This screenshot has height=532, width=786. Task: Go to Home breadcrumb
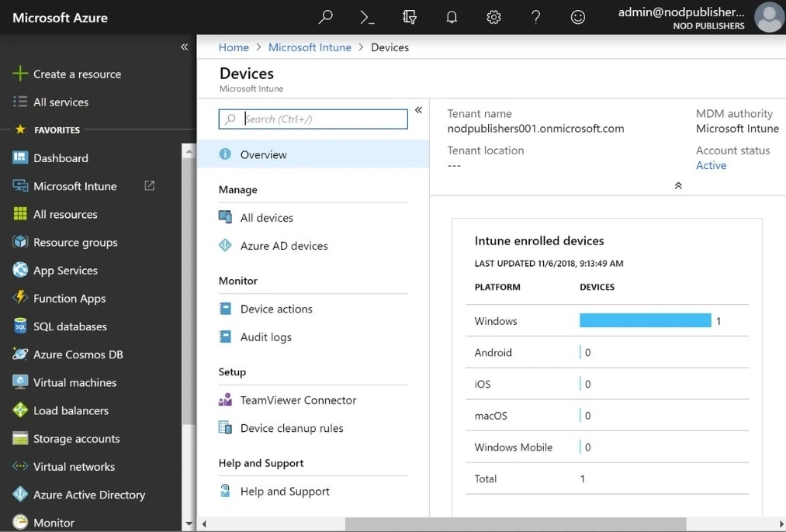tap(234, 47)
